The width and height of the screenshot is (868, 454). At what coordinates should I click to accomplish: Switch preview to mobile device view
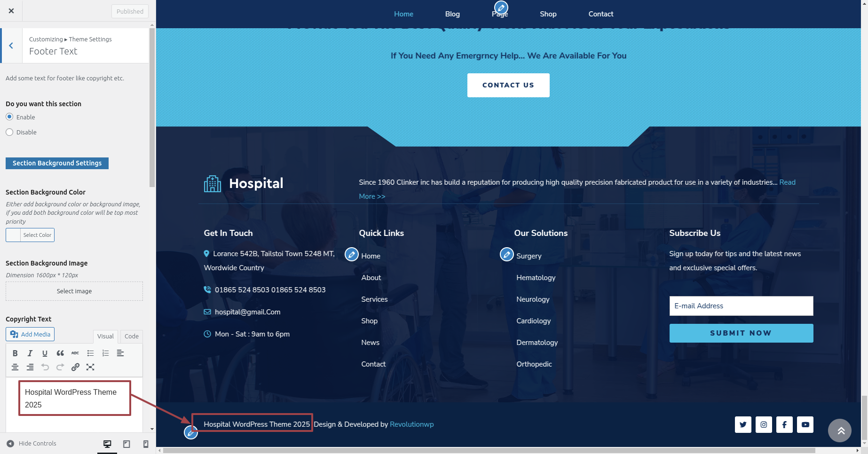pyautogui.click(x=146, y=444)
